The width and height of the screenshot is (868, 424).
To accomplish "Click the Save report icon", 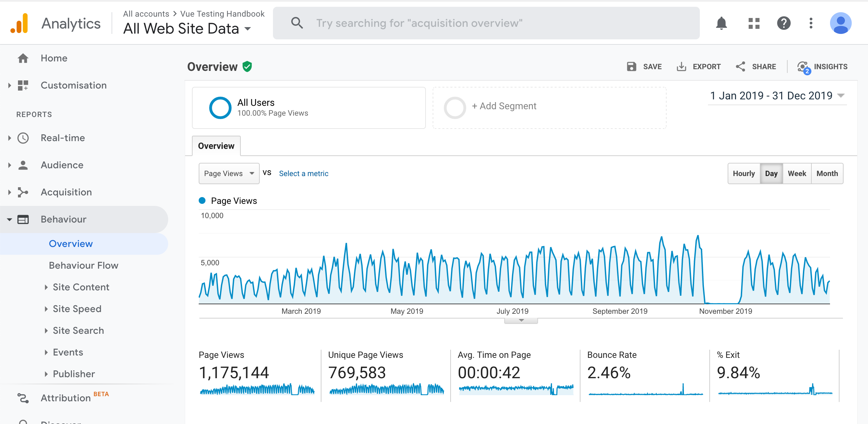I will 631,66.
